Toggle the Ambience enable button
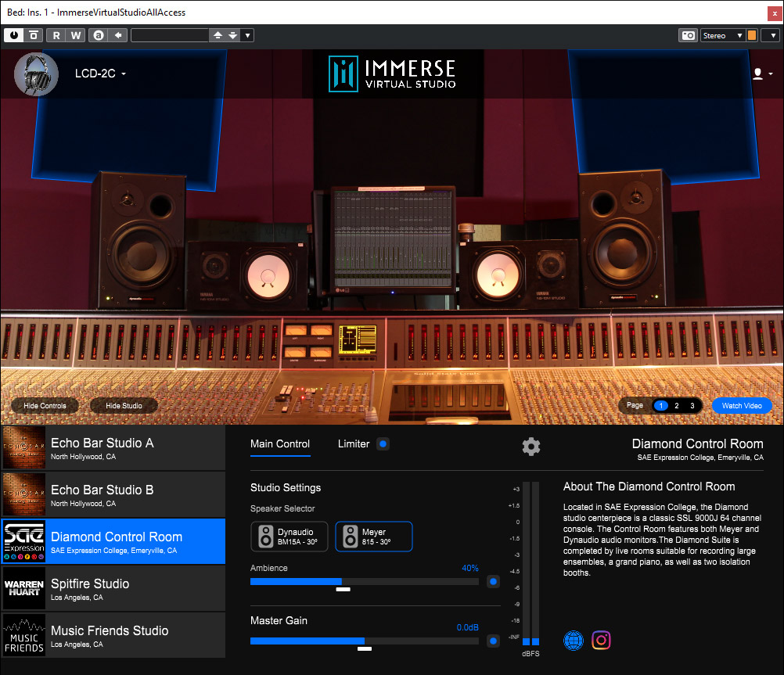 [493, 581]
